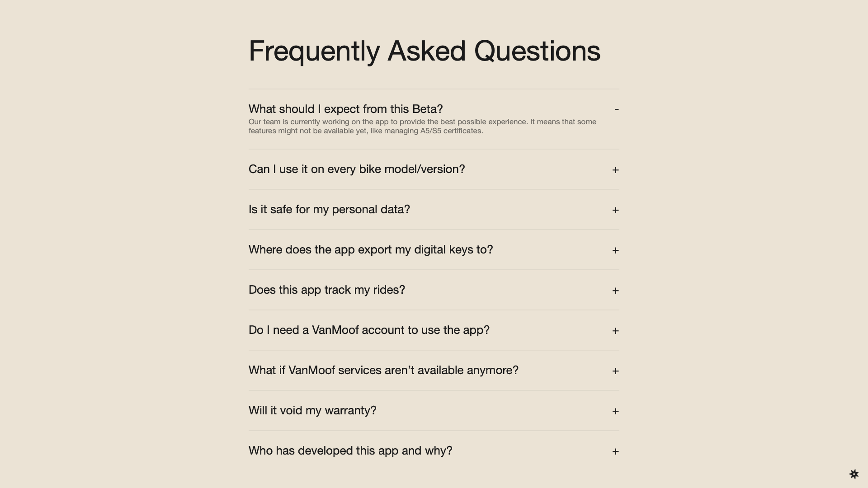868x488 pixels.
Task: Click plus icon for digital keys export question
Action: (x=615, y=250)
